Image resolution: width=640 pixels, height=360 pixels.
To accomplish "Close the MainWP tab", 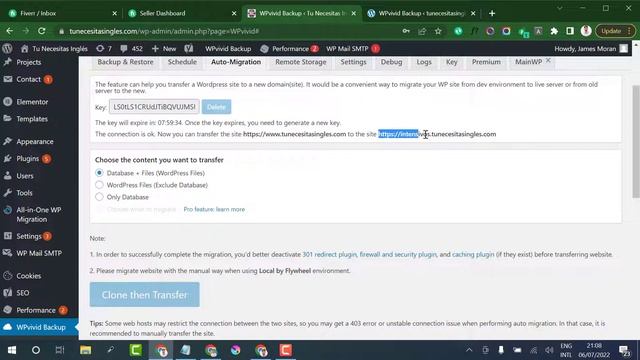I will click(548, 60).
